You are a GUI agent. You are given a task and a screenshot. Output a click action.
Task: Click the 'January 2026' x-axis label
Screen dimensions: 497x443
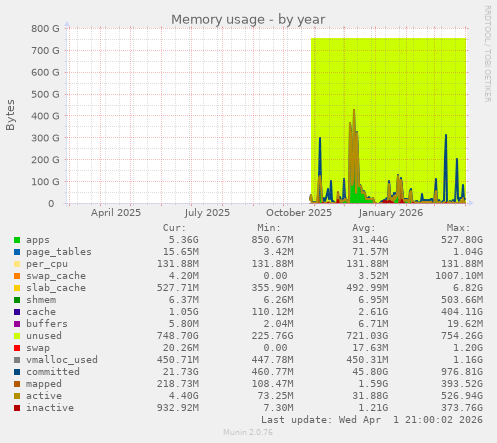coord(391,213)
